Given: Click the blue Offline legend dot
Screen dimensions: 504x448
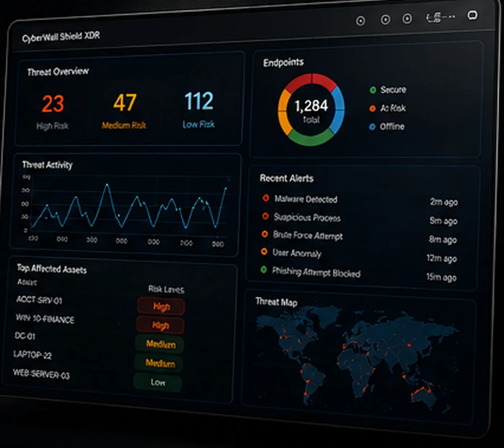Looking at the screenshot, I should (x=372, y=127).
